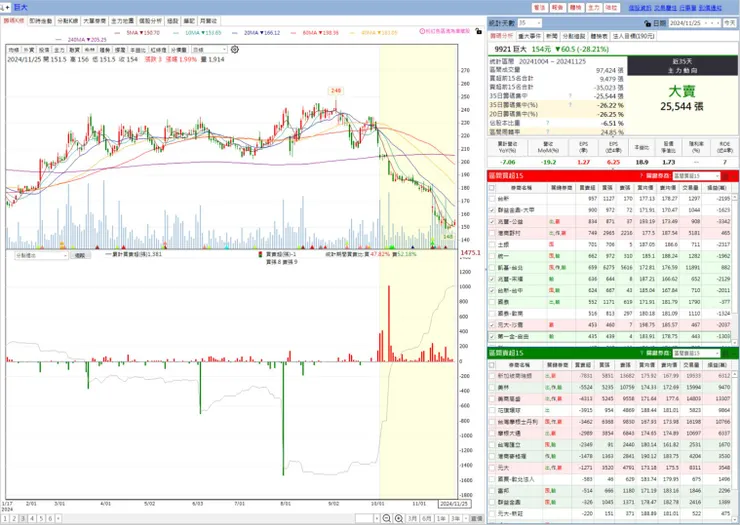Click the 今天 button next to the date

click(730, 23)
